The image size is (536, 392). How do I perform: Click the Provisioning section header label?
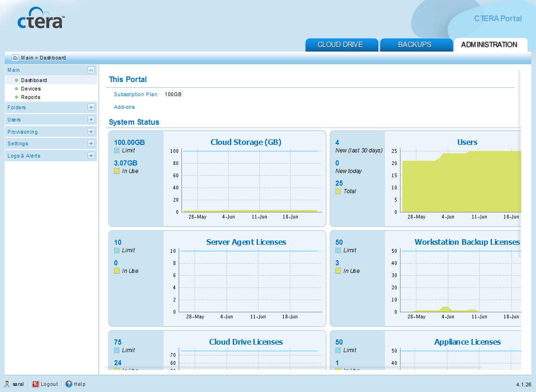[23, 132]
